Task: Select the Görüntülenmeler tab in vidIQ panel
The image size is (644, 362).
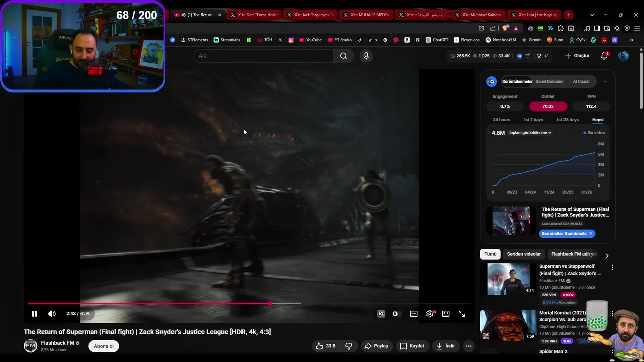Action: (517, 81)
